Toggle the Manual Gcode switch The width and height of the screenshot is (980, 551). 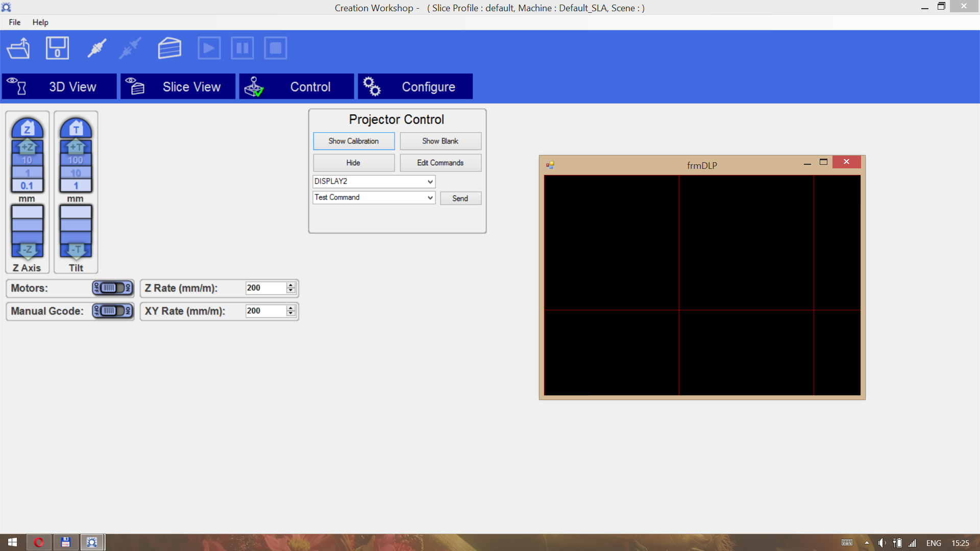pos(113,311)
